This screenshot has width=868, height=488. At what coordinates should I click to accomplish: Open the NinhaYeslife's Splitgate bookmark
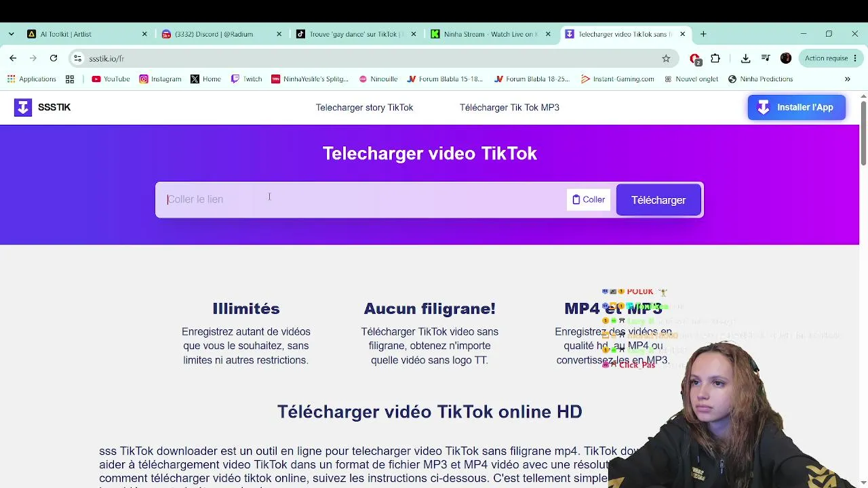point(310,79)
